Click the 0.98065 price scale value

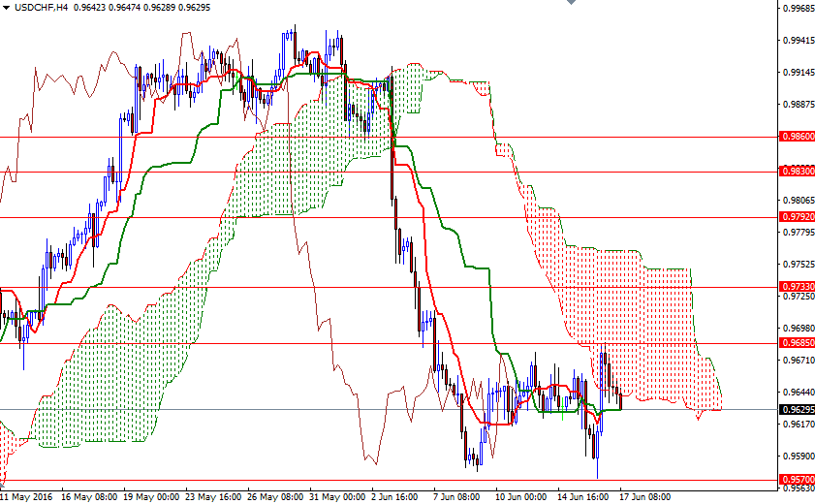pos(799,201)
